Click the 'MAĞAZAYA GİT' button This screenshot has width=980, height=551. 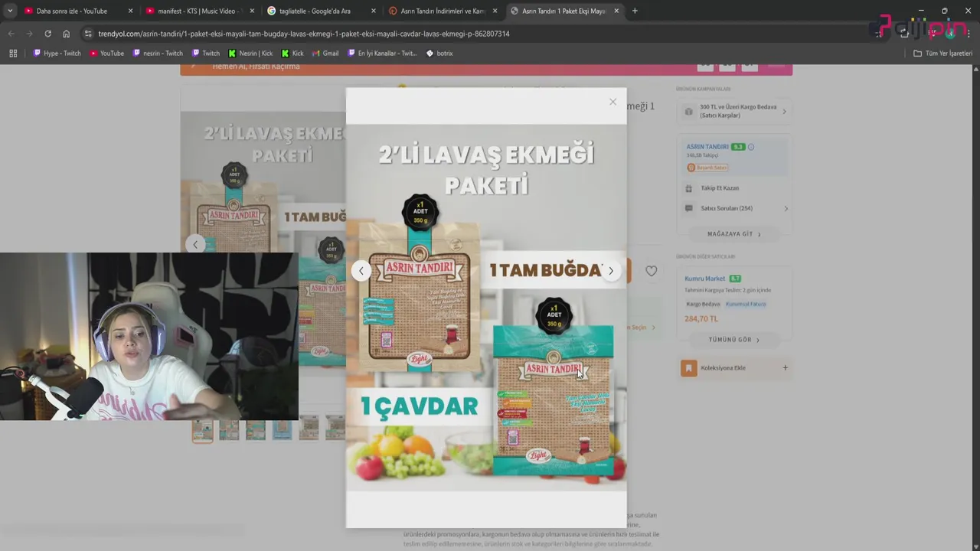click(734, 234)
